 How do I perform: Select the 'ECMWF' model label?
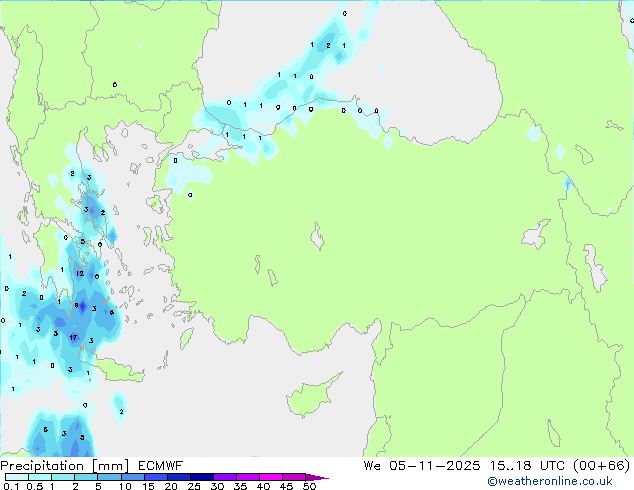[x=161, y=466]
